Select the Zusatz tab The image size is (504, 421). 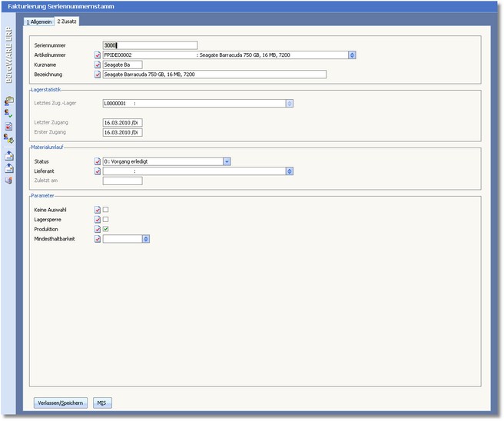(67, 22)
